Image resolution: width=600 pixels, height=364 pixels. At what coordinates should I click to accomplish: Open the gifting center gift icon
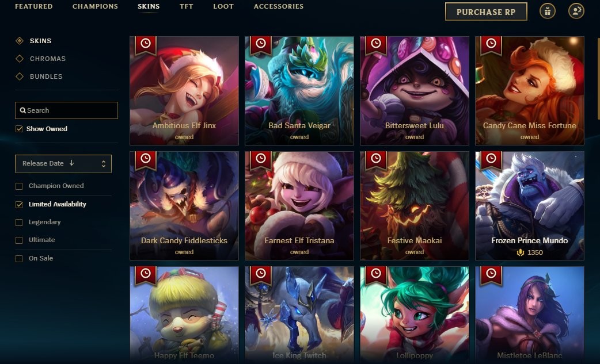click(x=547, y=11)
